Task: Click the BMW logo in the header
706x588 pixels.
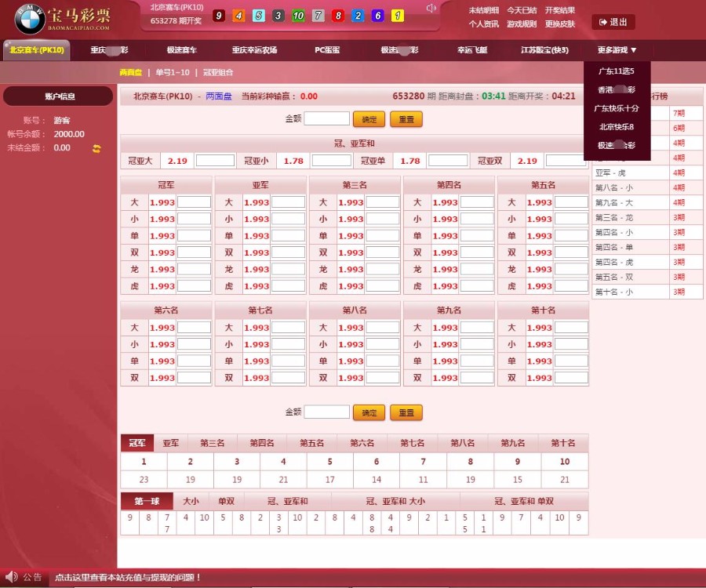Action: 30,19
